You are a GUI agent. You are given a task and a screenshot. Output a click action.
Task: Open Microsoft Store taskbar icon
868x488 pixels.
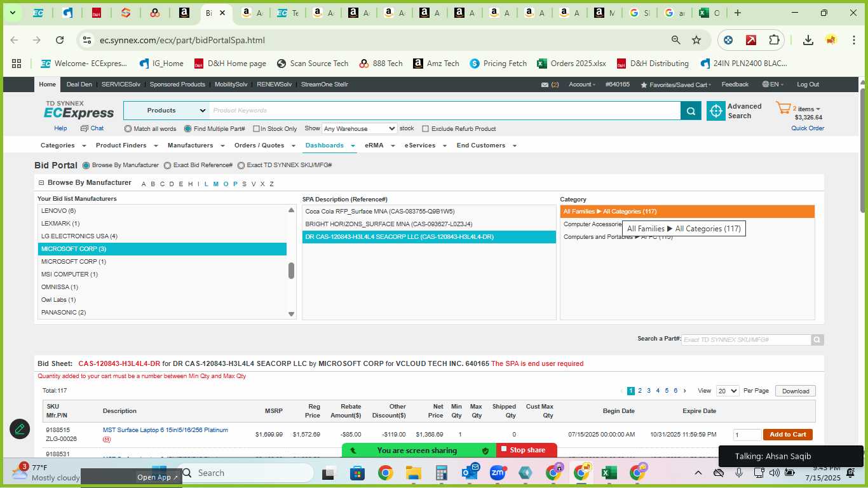[x=357, y=473]
